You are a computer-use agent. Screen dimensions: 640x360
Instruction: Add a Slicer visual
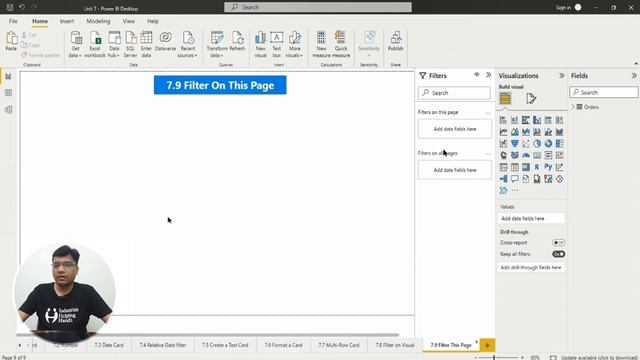click(x=503, y=167)
